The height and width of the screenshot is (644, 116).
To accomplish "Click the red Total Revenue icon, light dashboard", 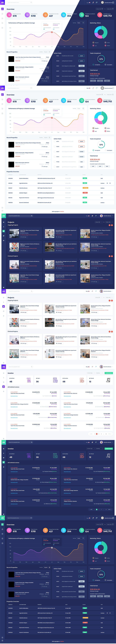I will click(x=100, y=101).
